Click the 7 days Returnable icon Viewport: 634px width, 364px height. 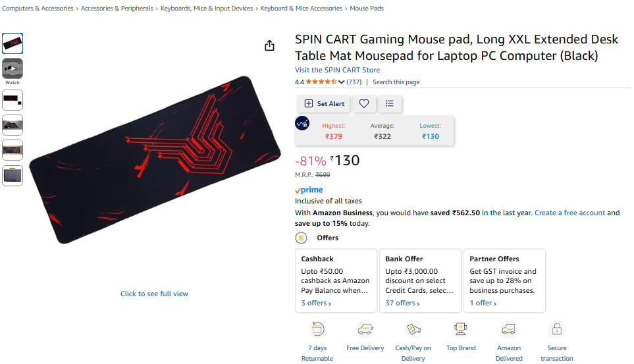[317, 329]
